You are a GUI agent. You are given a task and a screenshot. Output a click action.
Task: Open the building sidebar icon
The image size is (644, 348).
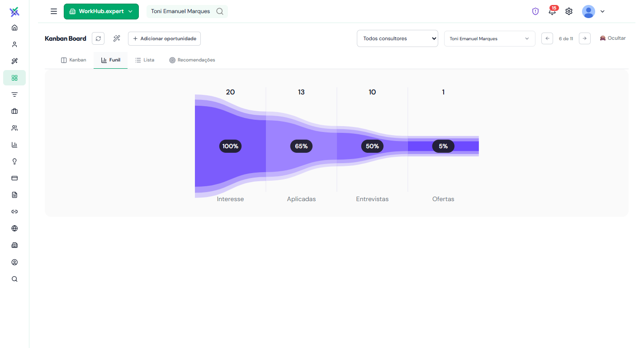(x=14, y=245)
